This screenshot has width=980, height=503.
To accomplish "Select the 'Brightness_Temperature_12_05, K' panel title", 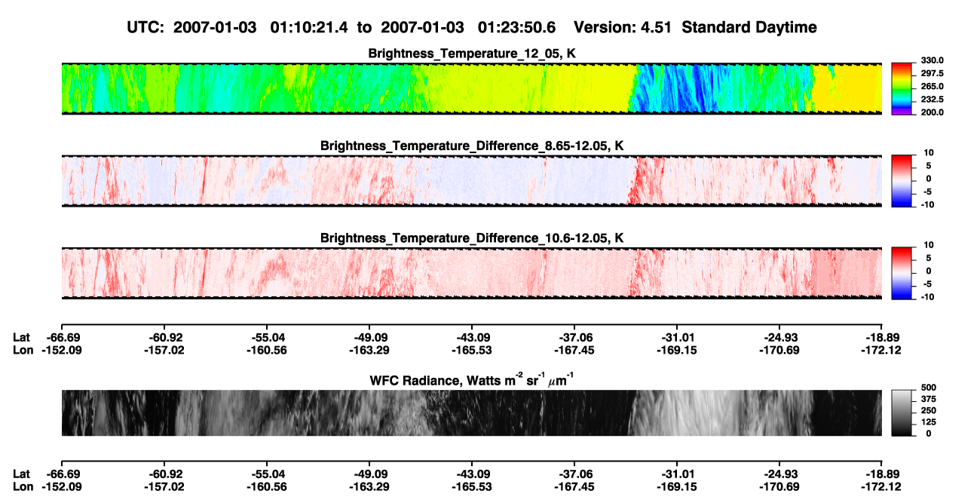I will [x=472, y=54].
